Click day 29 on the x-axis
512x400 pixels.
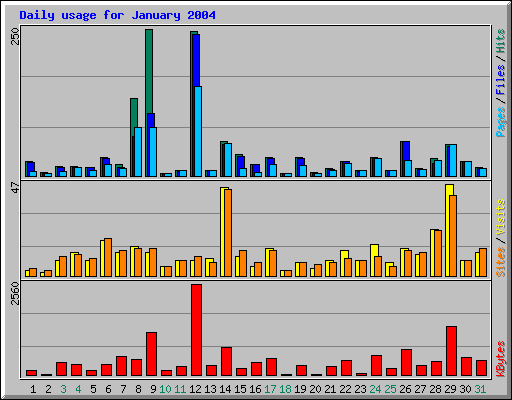click(x=450, y=389)
